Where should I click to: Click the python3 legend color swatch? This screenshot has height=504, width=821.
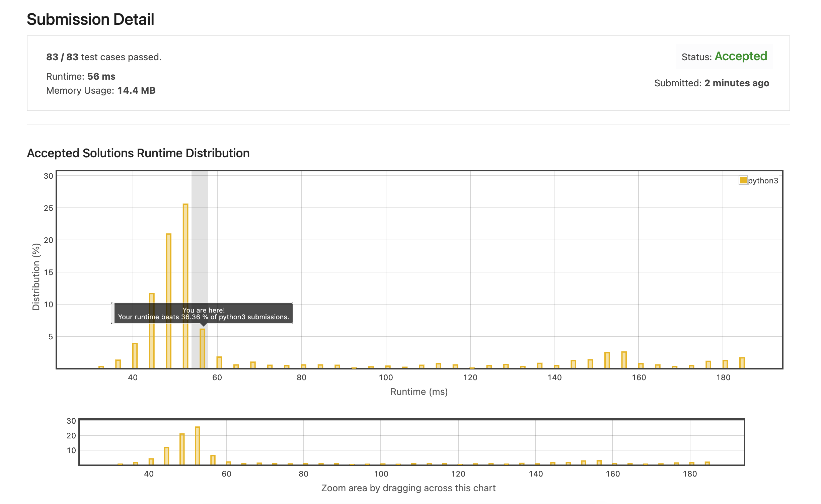pos(743,180)
